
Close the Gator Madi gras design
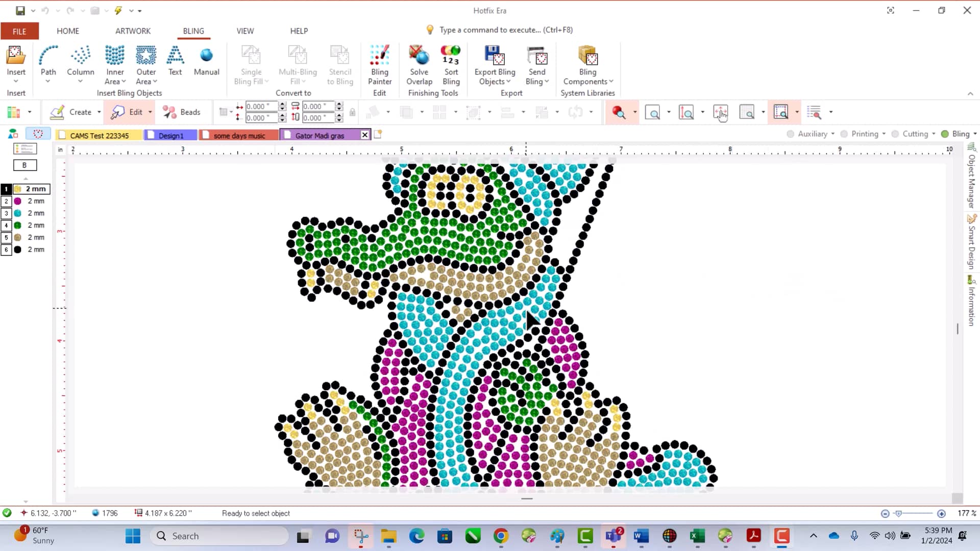[364, 134]
